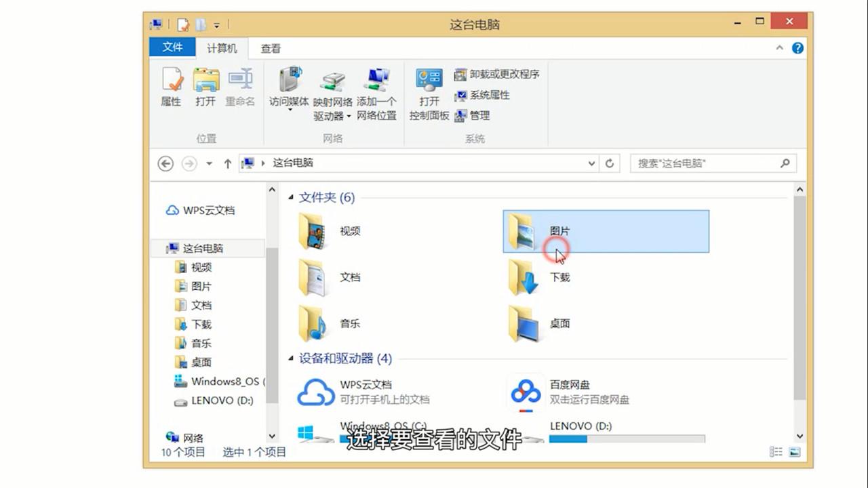The width and height of the screenshot is (868, 488).
Task: Collapse the Folders (文件夹) group
Action: pyautogui.click(x=291, y=197)
